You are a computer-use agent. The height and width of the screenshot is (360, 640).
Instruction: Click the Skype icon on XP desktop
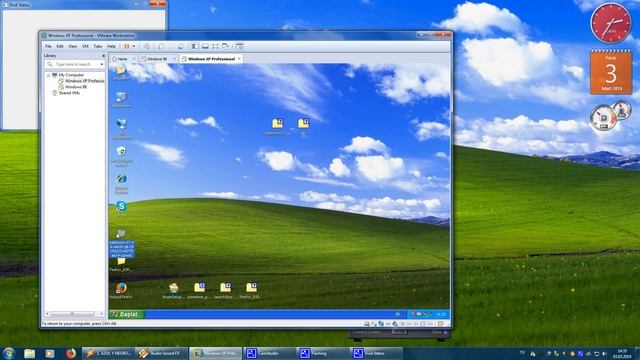point(121,207)
